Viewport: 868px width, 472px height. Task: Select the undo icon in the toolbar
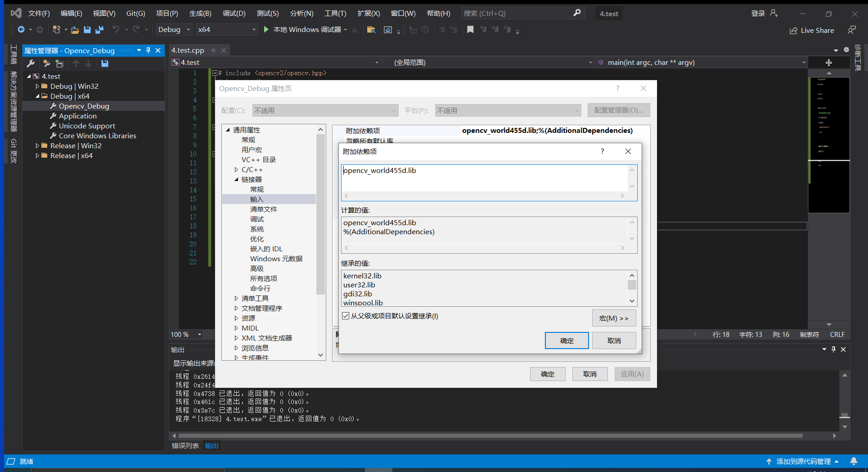116,29
